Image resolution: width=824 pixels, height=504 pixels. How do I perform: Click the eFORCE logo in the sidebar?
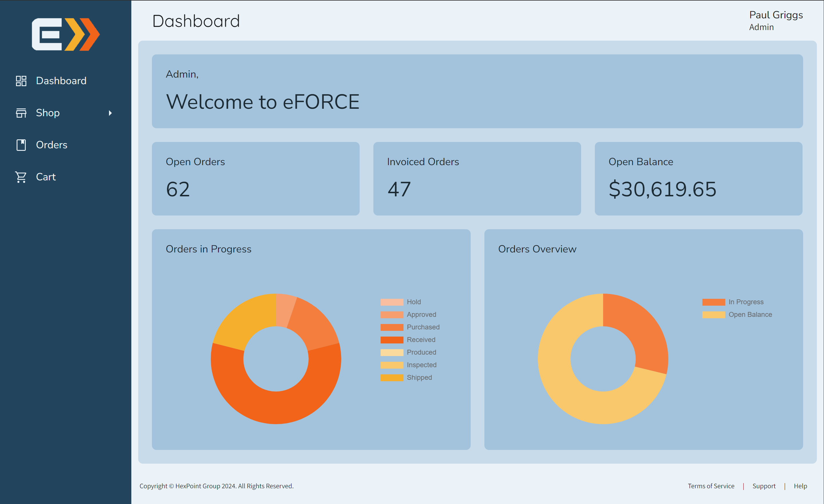tap(66, 34)
